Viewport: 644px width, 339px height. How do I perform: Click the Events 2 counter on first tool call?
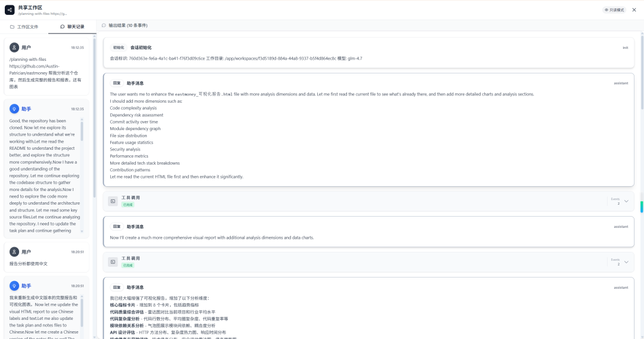[615, 201]
